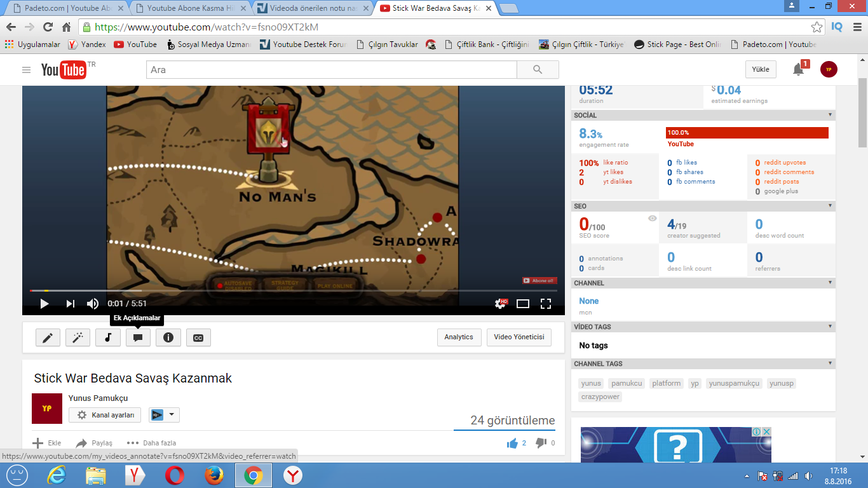Open the Chrome home page button
This screenshot has height=488, width=868.
[66, 27]
